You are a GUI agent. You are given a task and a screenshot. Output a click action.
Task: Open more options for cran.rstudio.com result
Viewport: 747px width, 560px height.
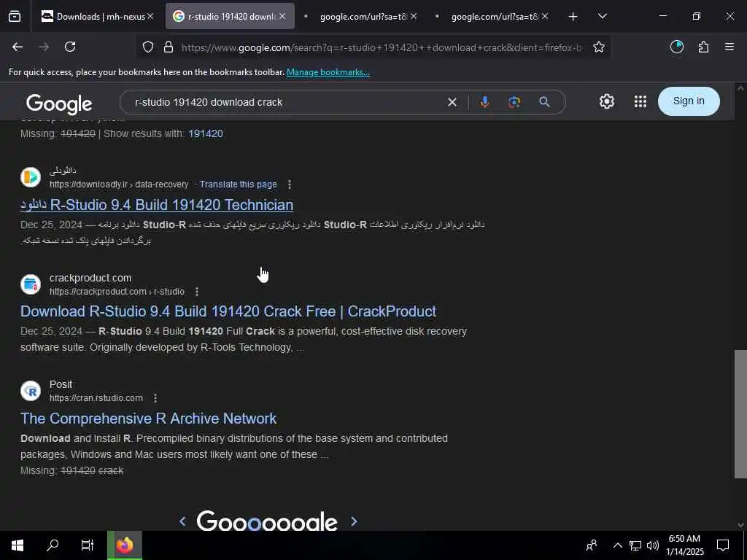pyautogui.click(x=155, y=397)
